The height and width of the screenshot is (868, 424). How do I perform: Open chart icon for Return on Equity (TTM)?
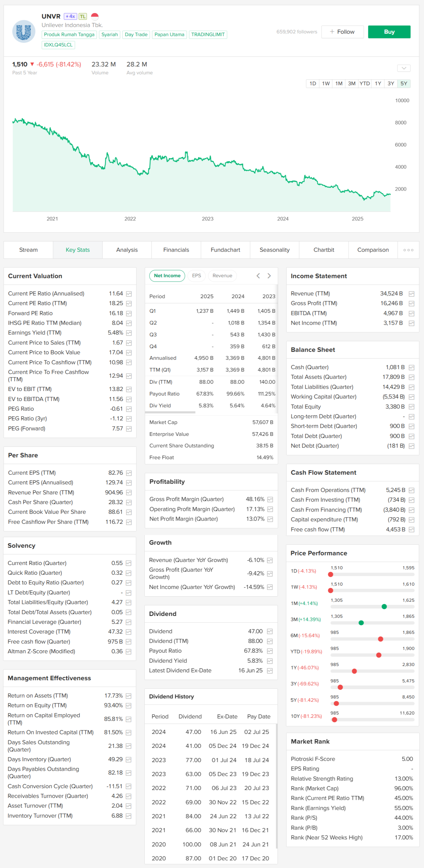click(x=128, y=705)
